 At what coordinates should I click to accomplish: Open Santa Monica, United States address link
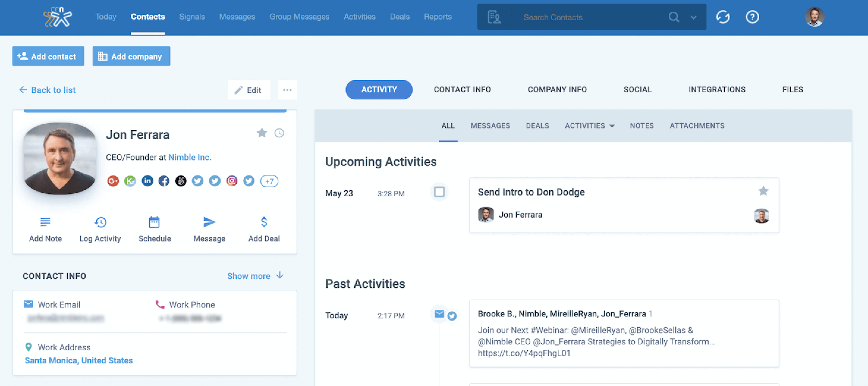(78, 360)
